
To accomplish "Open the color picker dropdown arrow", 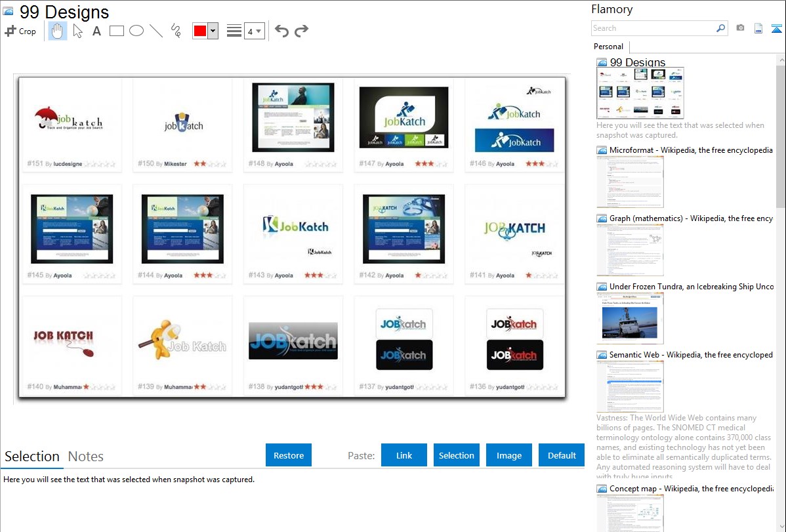I will tap(213, 31).
